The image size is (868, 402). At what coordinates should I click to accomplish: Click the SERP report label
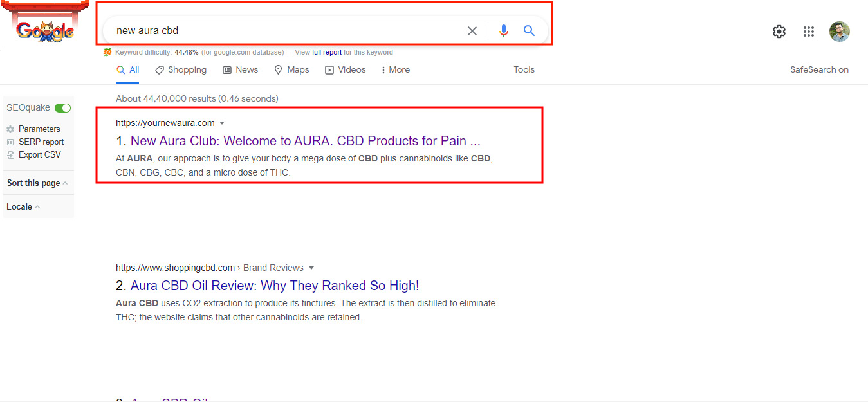pos(41,142)
